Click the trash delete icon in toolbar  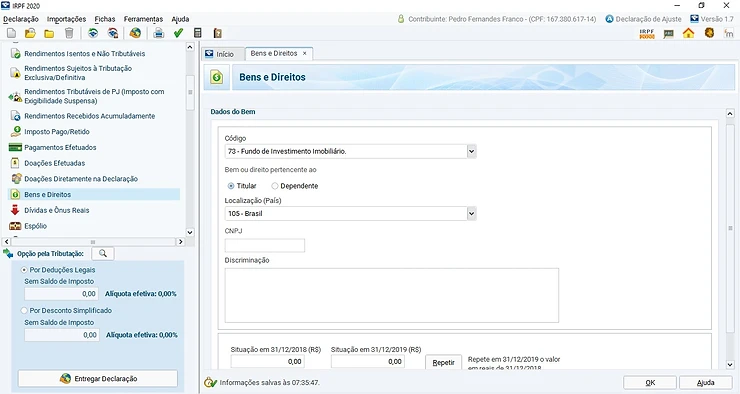pyautogui.click(x=69, y=33)
